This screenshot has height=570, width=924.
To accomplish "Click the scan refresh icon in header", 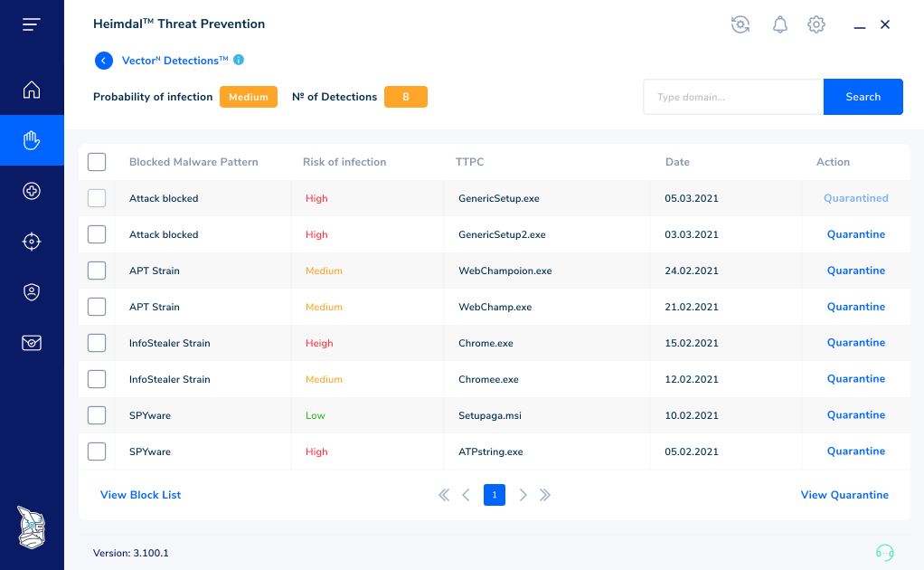I will tap(740, 24).
